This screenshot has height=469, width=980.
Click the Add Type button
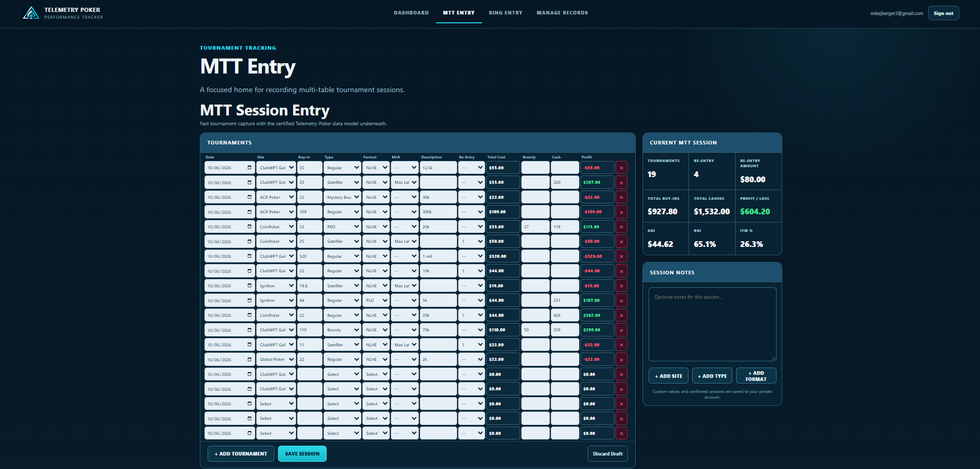coord(712,376)
